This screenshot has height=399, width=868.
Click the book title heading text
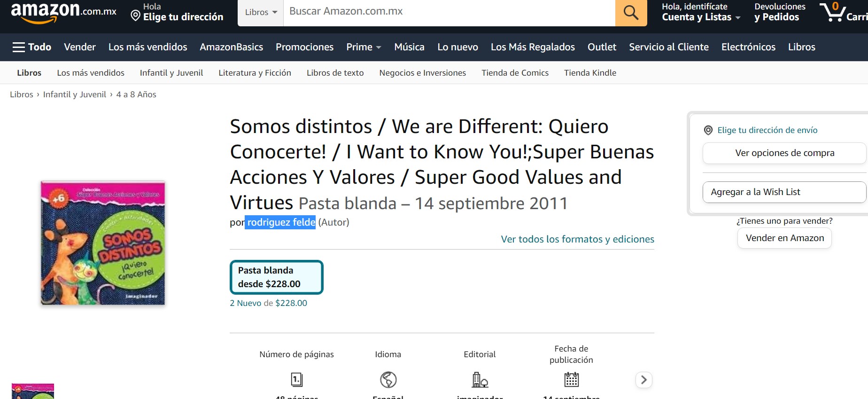coord(442,164)
